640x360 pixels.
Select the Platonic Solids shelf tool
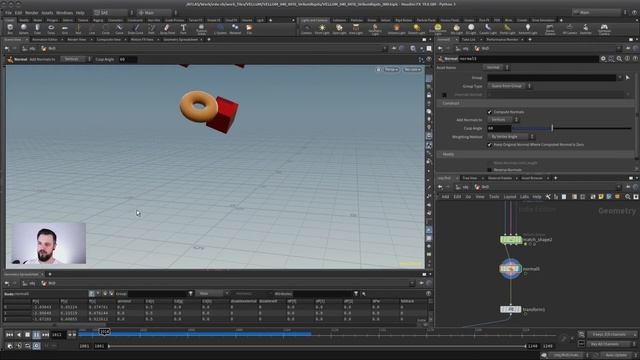pyautogui.click(x=201, y=29)
